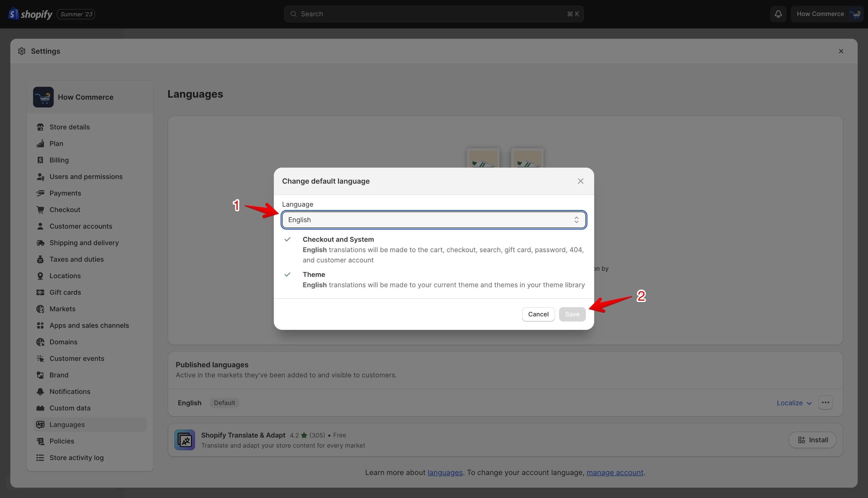Click Shopify Translate & Adapt app icon
Screen dimensions: 868x498
pos(185,440)
